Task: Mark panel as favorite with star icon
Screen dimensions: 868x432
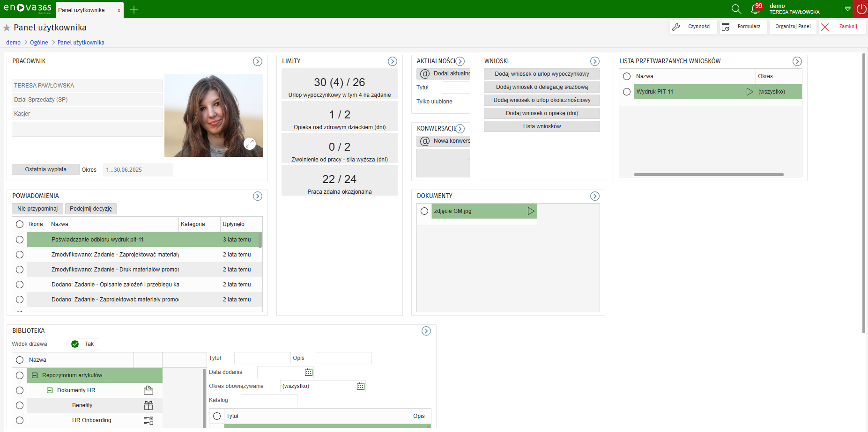Action: (x=7, y=28)
